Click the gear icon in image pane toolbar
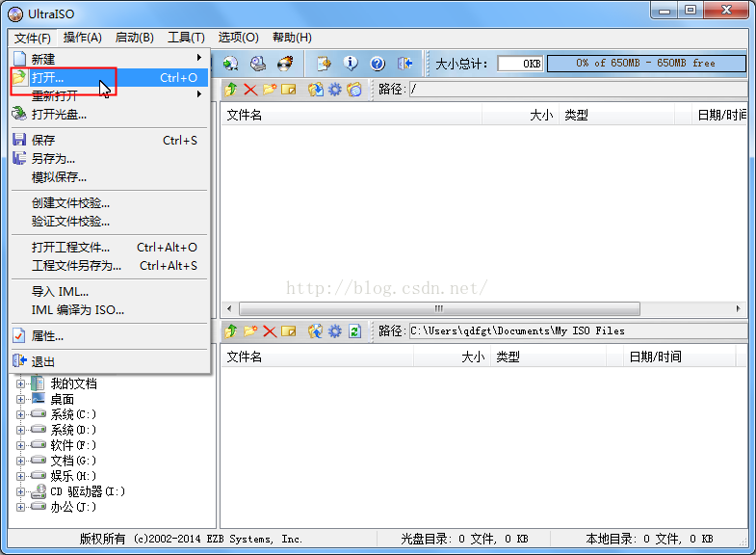Image resolution: width=756 pixels, height=555 pixels. [335, 90]
